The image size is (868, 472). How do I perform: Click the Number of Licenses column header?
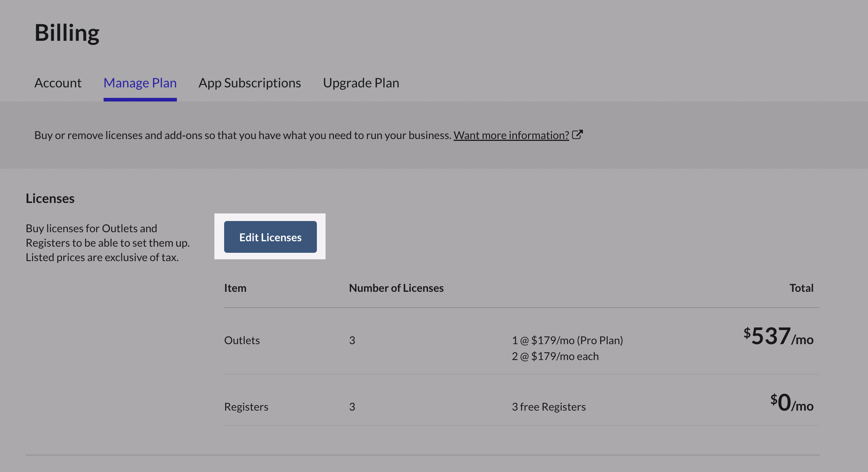[396, 288]
